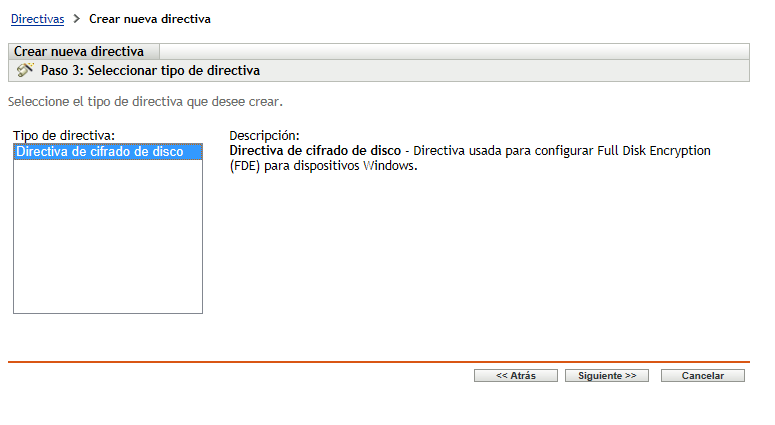The height and width of the screenshot is (425, 775).
Task: Click the "Seleccione el tipo de directiva" instruction text
Action: (145, 102)
